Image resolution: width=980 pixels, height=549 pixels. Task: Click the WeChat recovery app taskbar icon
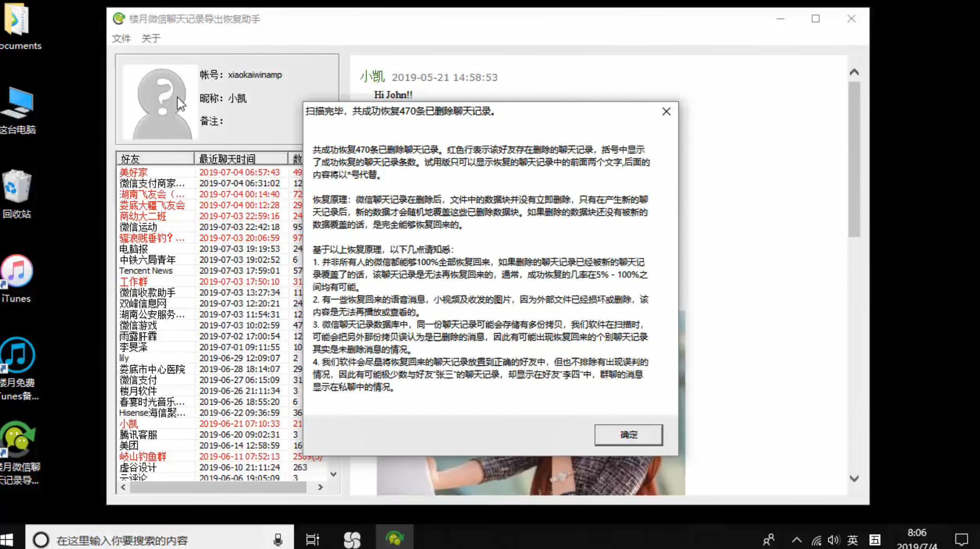394,539
